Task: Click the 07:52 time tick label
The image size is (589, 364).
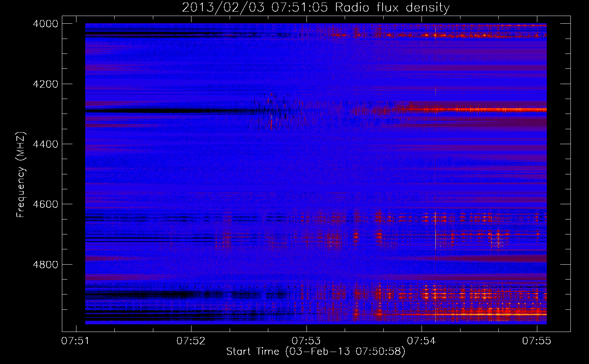Action: tap(191, 341)
